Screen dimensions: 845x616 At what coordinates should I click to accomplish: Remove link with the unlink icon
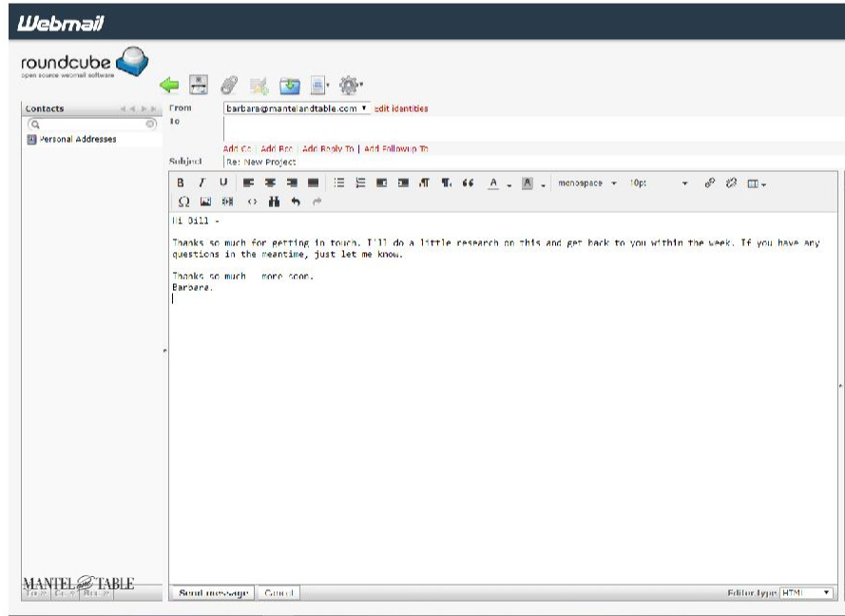(x=731, y=183)
